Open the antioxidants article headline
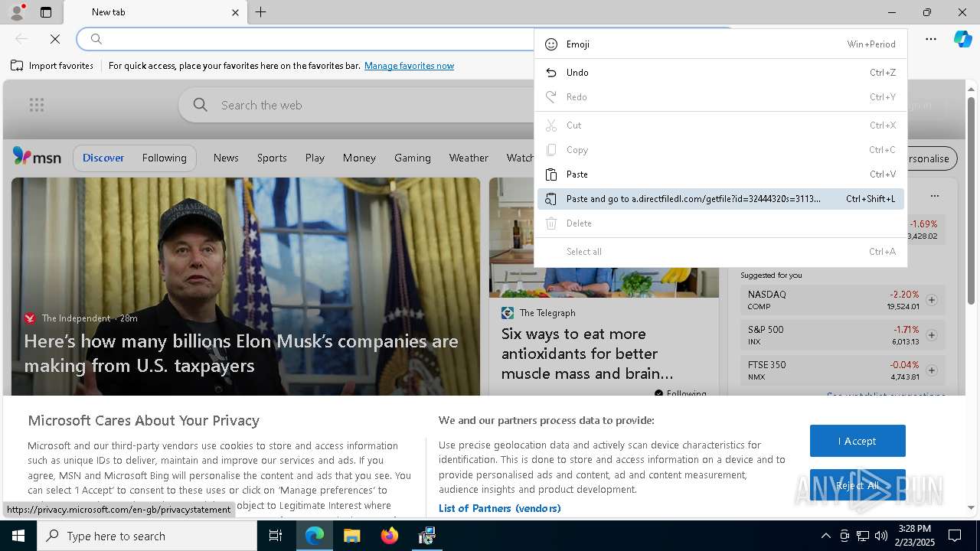This screenshot has width=980, height=551. (587, 354)
